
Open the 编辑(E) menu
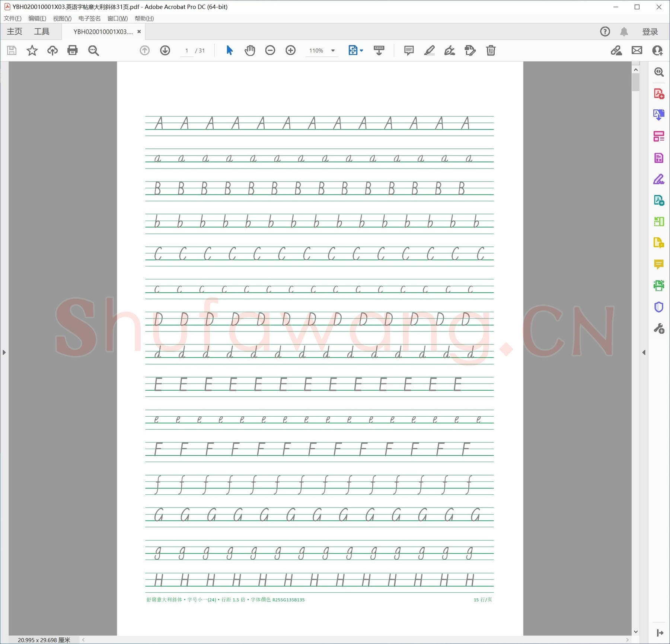click(37, 18)
